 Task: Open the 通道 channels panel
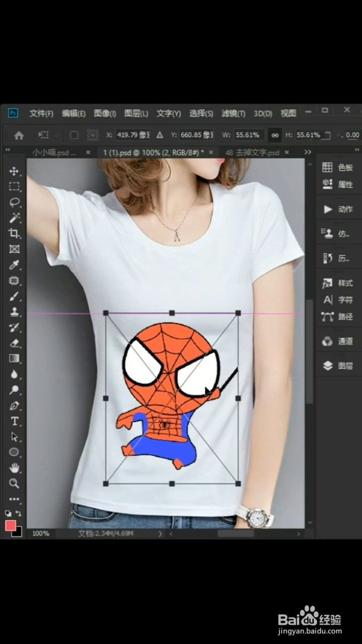[x=337, y=341]
